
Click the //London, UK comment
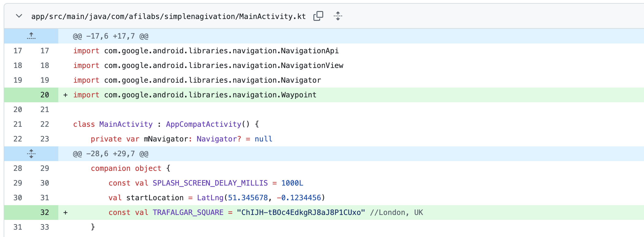(396, 213)
